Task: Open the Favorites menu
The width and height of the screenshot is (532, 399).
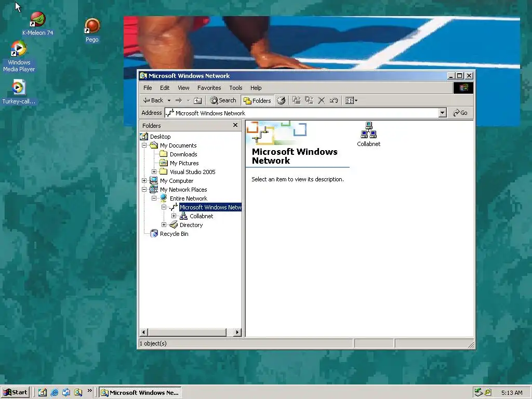Action: [209, 88]
